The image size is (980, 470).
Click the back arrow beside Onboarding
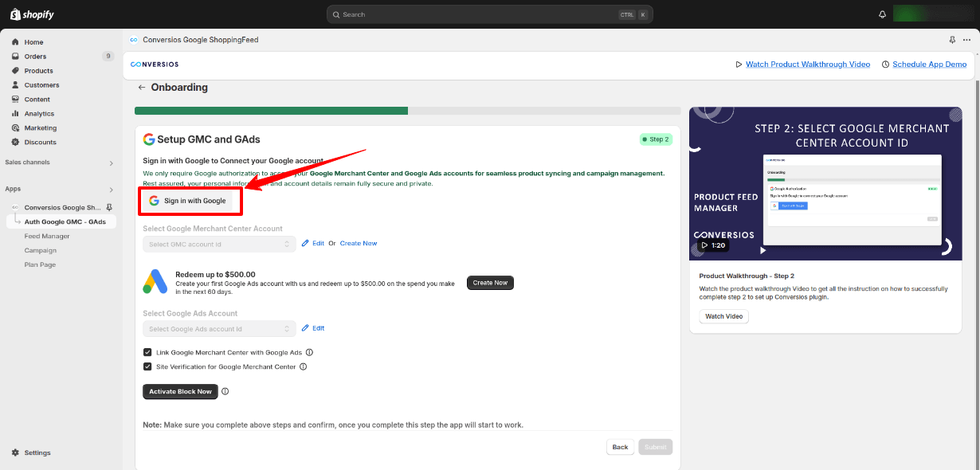coord(142,88)
